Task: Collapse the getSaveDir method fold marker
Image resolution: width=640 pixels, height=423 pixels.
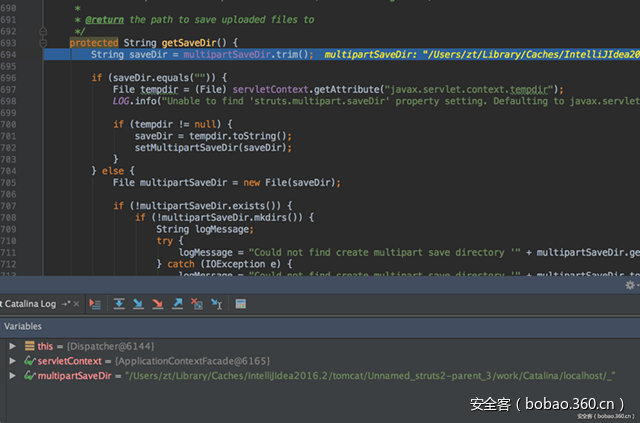Action: point(43,42)
